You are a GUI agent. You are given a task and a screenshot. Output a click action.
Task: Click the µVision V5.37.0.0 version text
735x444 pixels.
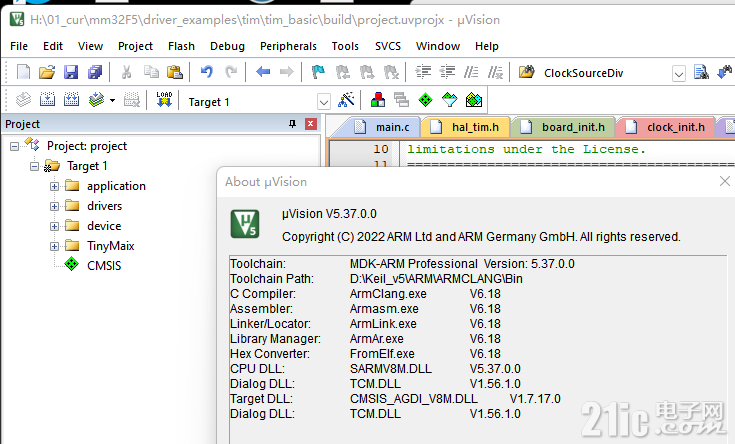tap(329, 214)
